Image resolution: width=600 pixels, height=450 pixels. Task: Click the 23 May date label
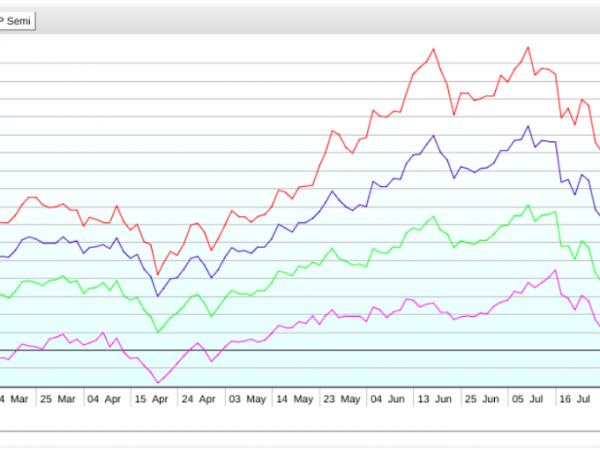click(342, 399)
